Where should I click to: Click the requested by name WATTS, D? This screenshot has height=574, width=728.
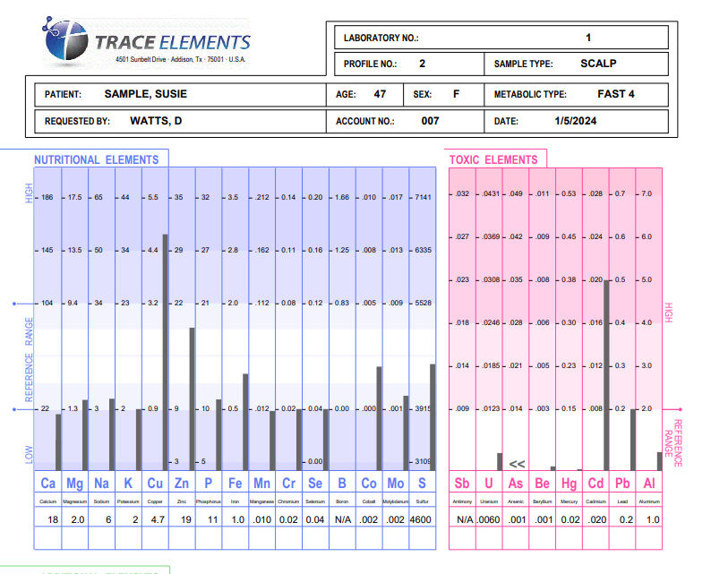156,121
